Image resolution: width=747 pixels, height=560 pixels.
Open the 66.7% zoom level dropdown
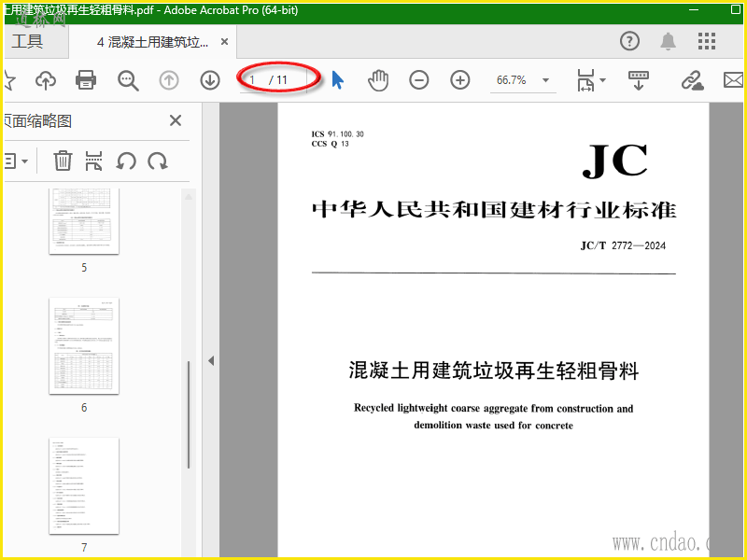[x=545, y=80]
